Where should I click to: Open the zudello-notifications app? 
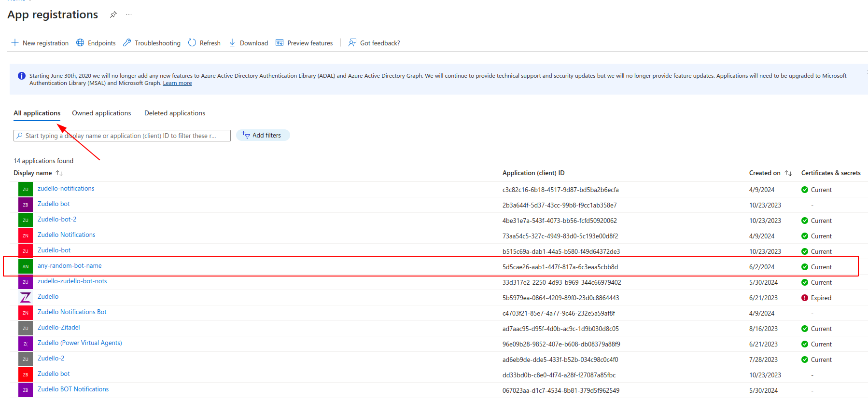point(66,189)
